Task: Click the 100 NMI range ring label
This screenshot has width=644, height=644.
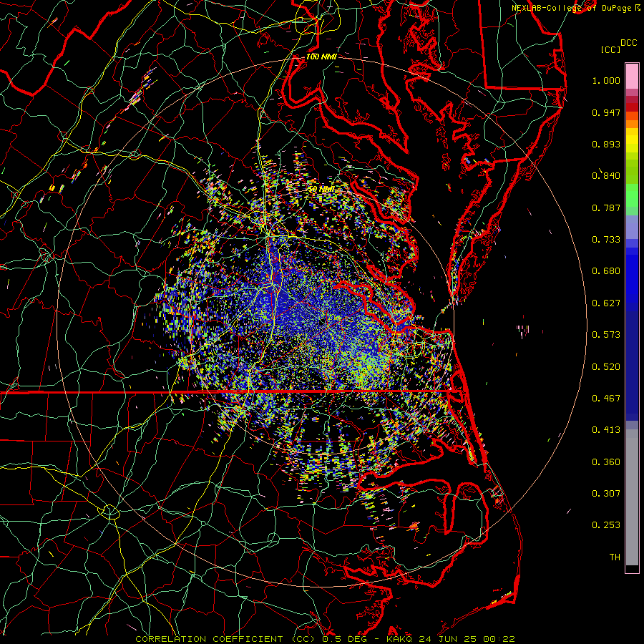Action: coord(321,57)
